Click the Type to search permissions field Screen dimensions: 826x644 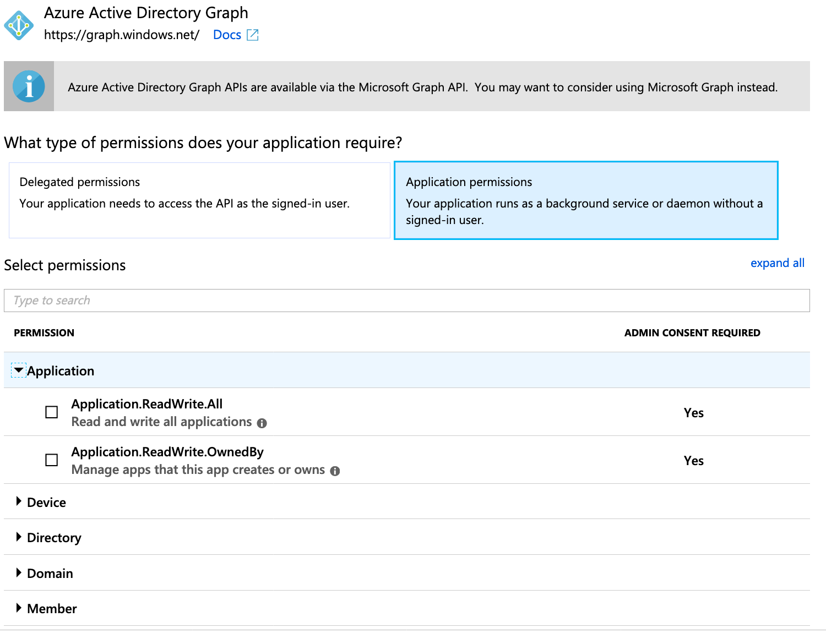[406, 301]
